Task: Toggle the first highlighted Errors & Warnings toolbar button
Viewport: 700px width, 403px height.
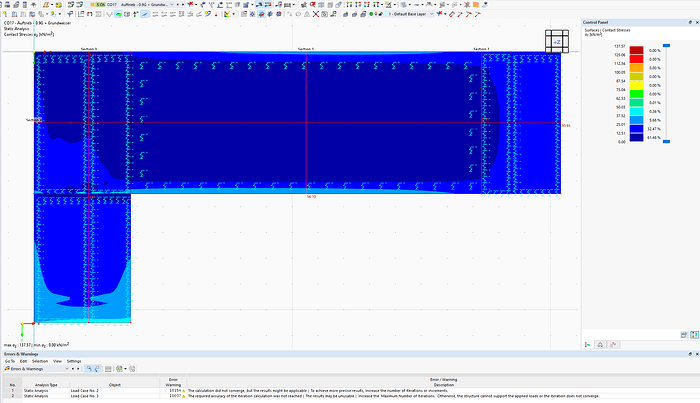Action: tap(88, 369)
